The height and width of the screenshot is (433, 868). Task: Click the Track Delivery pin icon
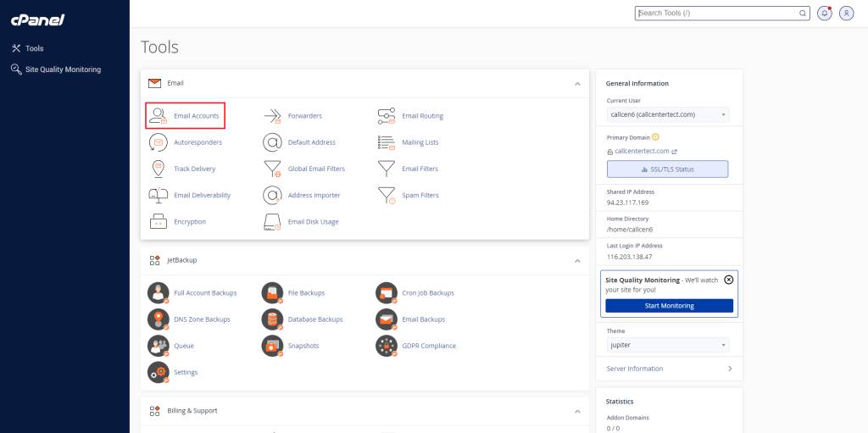(x=159, y=169)
